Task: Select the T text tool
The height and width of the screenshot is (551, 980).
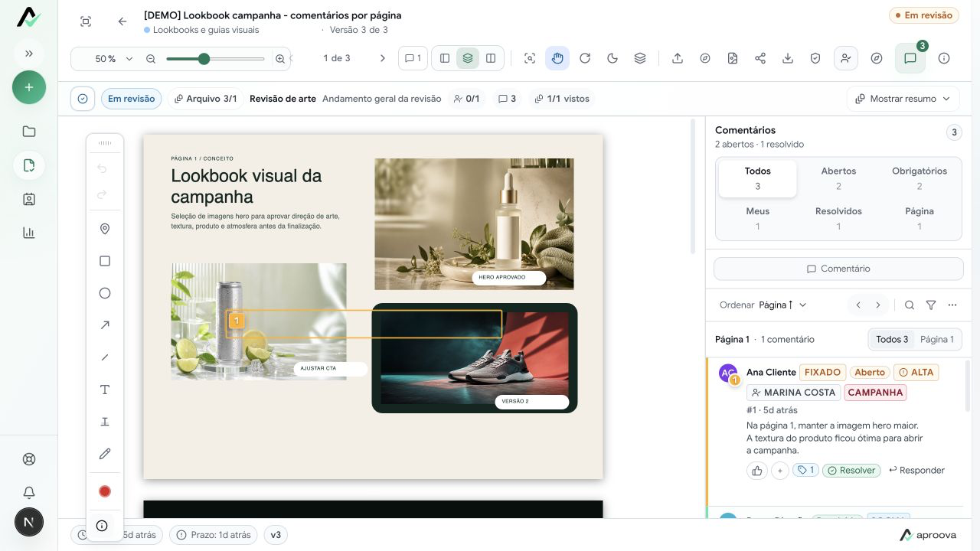Action: tap(105, 390)
